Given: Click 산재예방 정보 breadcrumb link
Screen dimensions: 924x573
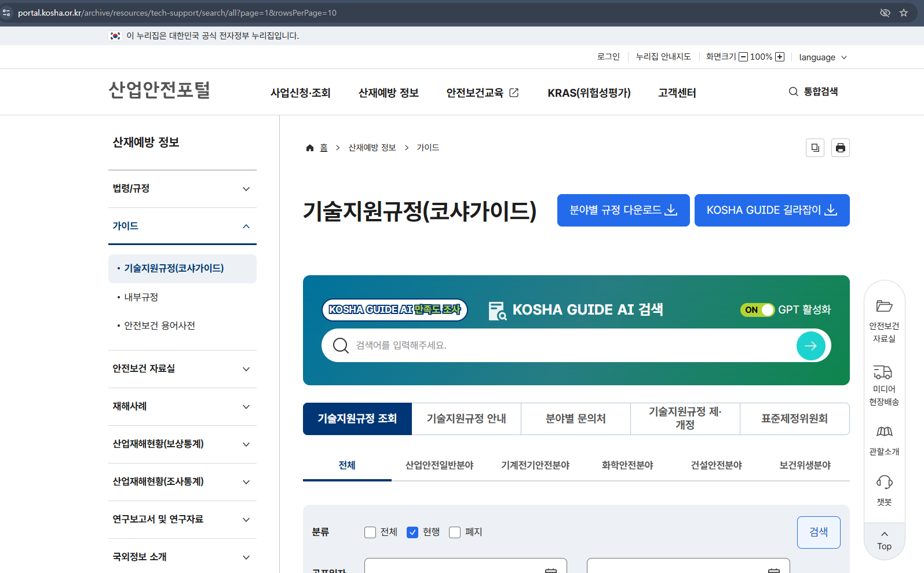Looking at the screenshot, I should pos(372,148).
